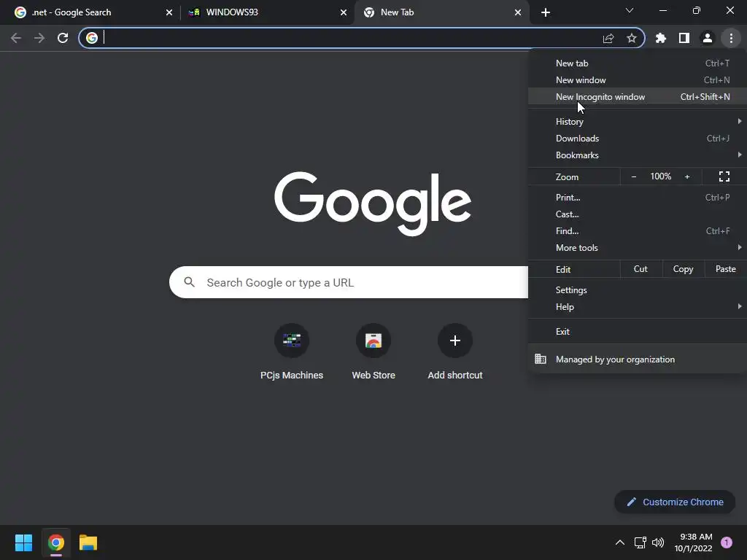Switch to the WINDOWS93 tab
Screen dimensions: 747x560
267,12
